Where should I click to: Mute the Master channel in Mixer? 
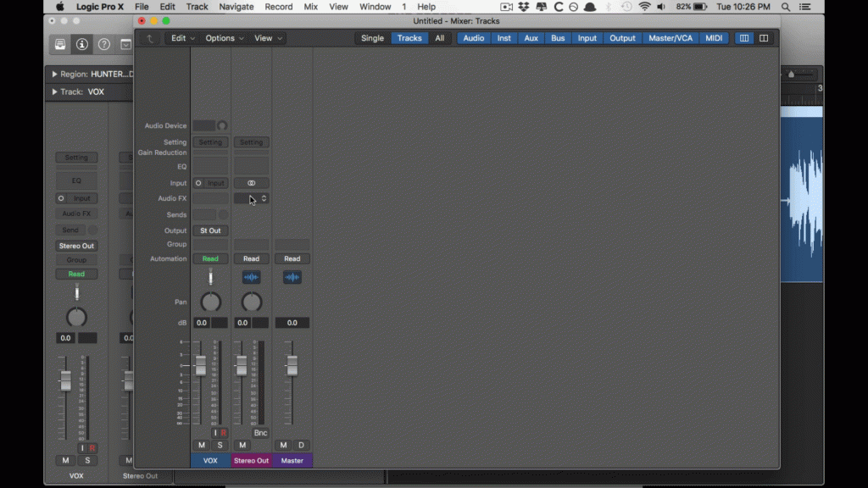283,445
